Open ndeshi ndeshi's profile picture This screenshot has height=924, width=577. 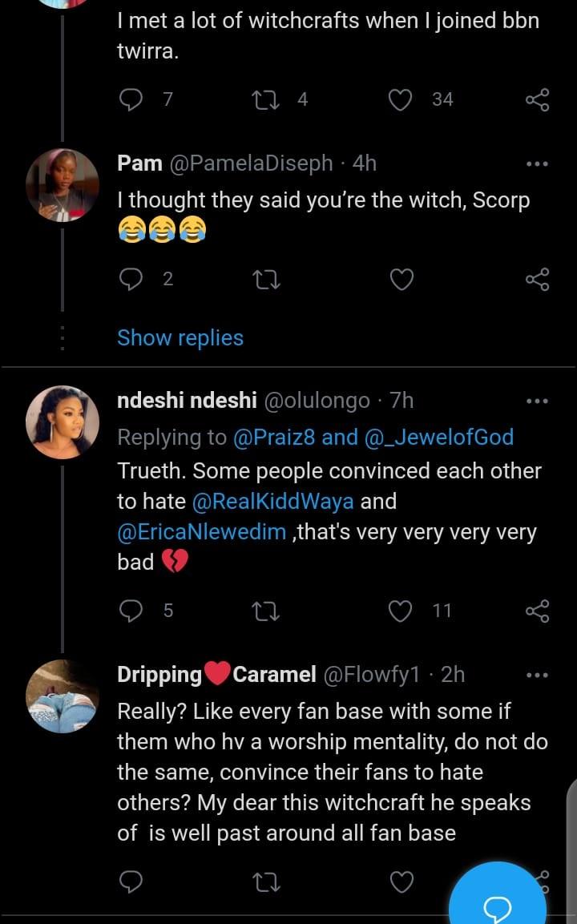click(63, 422)
